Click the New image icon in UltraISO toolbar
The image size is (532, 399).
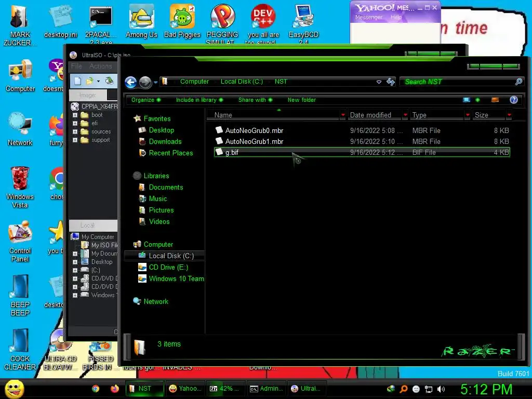tap(78, 81)
